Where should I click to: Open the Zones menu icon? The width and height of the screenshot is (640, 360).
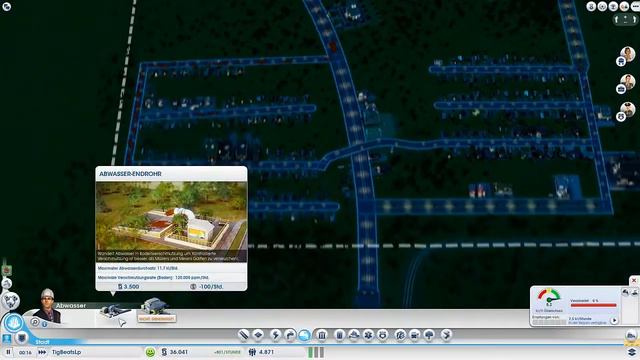click(x=259, y=335)
